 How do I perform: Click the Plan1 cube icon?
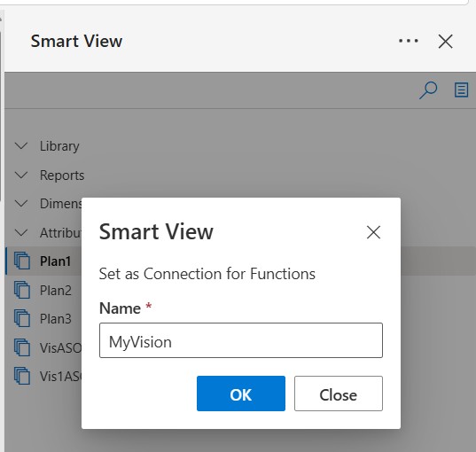22,261
